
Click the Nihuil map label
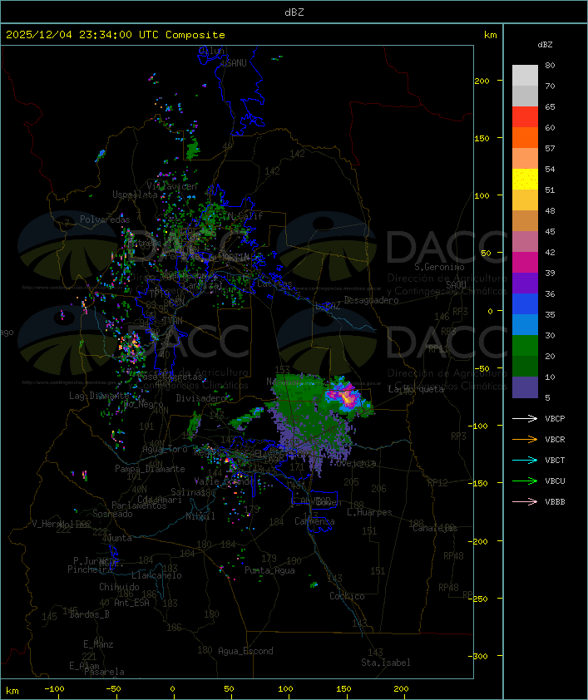200,516
